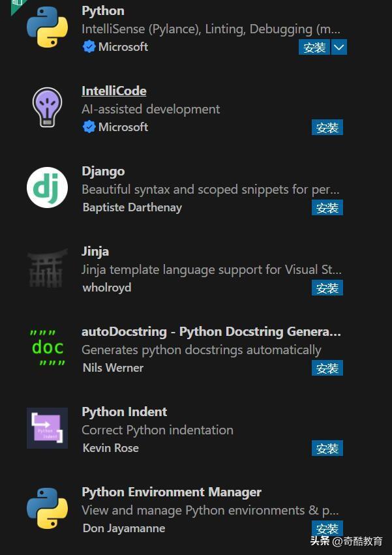
Task: Install the Python Indent extension
Action: pyautogui.click(x=327, y=449)
